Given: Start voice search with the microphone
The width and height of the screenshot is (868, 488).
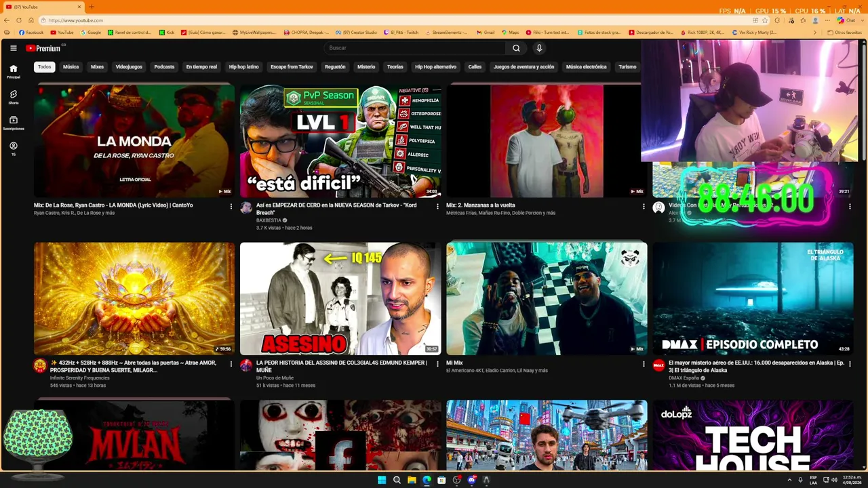Looking at the screenshot, I should click(x=539, y=48).
